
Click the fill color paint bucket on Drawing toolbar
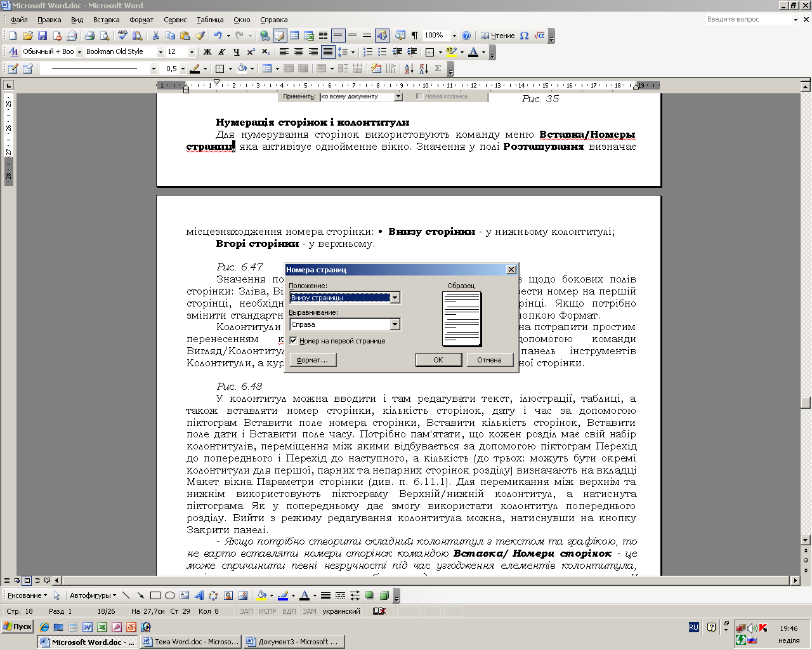[x=261, y=595]
